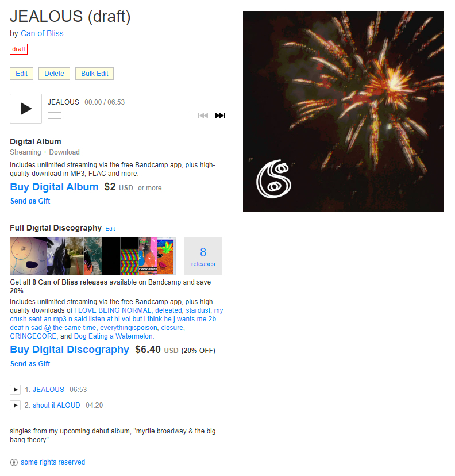
Task: Open the shout it ALOUD track page
Action: (56, 405)
